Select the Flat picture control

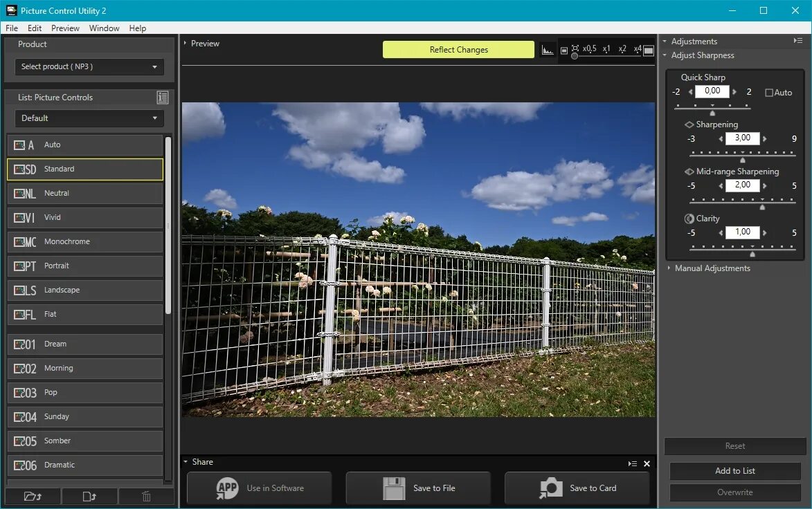tap(85, 315)
